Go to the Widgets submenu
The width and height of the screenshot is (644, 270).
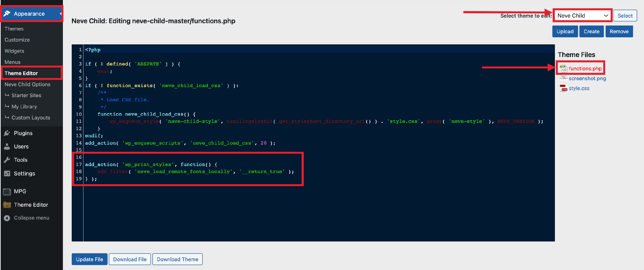pyautogui.click(x=14, y=51)
